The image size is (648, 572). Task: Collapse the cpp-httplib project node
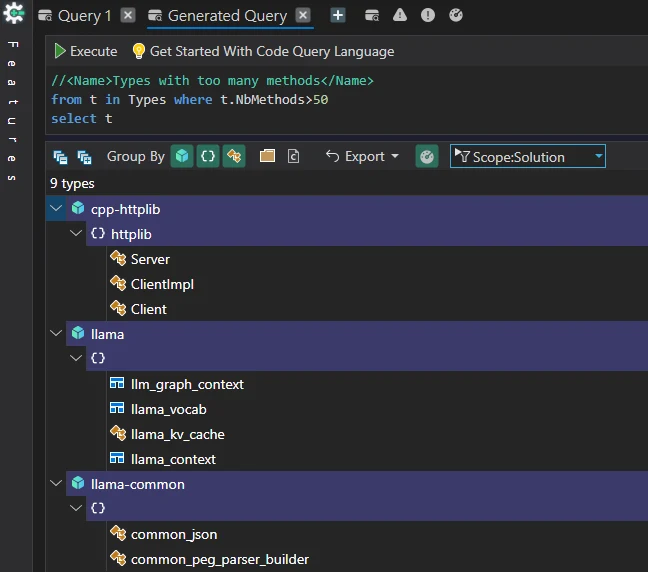click(56, 209)
